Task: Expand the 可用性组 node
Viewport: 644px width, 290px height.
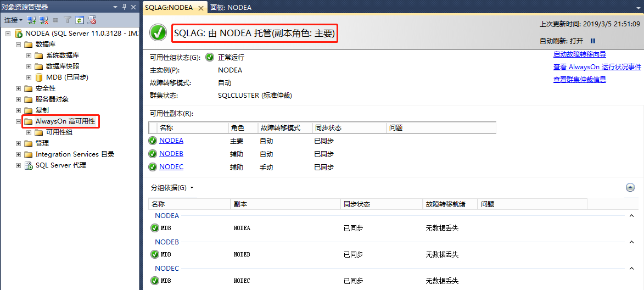Action: (29, 132)
